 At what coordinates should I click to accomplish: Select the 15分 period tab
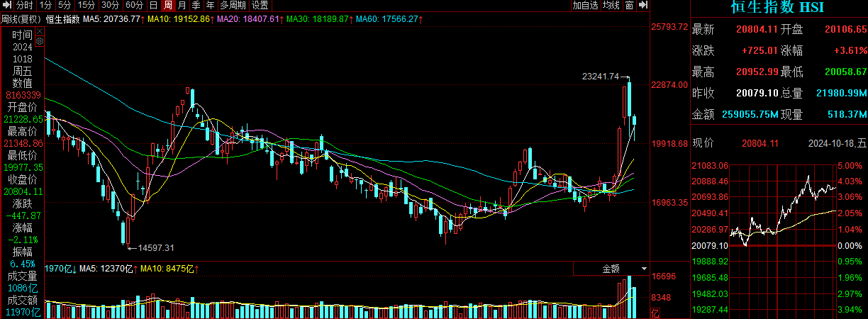coord(86,5)
